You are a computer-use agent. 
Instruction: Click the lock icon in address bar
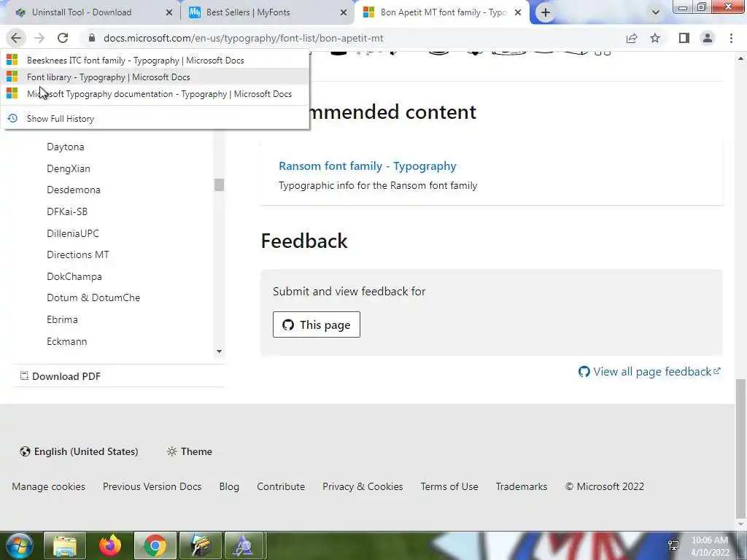click(x=93, y=38)
